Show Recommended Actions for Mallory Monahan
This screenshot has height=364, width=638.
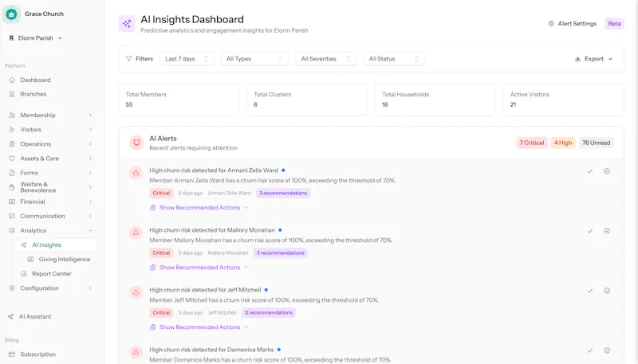(x=199, y=268)
